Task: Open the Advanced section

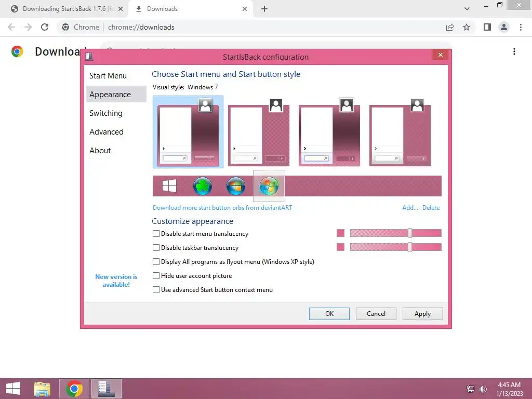Action: pos(106,131)
